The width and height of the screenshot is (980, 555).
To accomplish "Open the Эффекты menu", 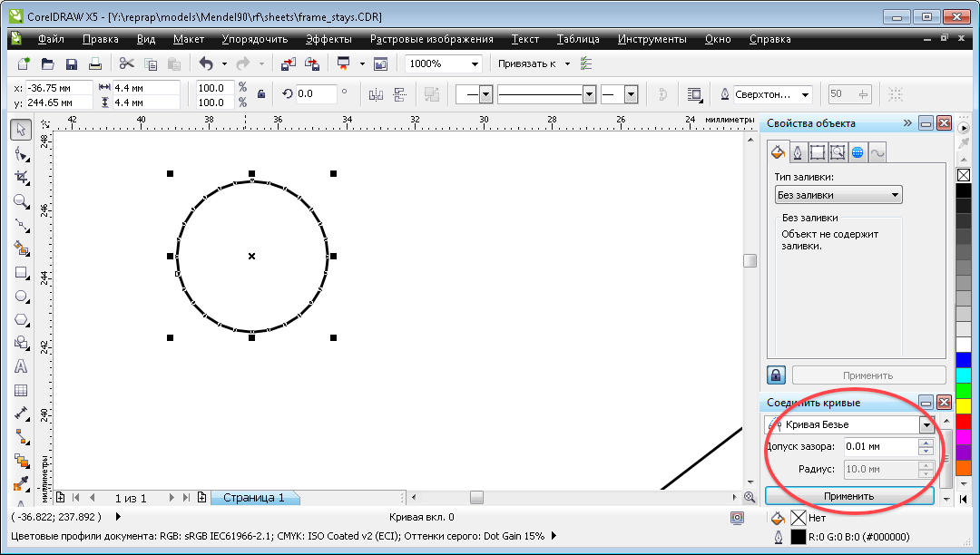I will pos(328,39).
